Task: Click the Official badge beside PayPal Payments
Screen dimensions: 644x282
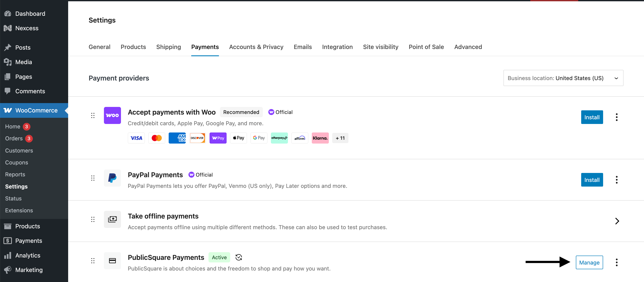Action: [200, 175]
